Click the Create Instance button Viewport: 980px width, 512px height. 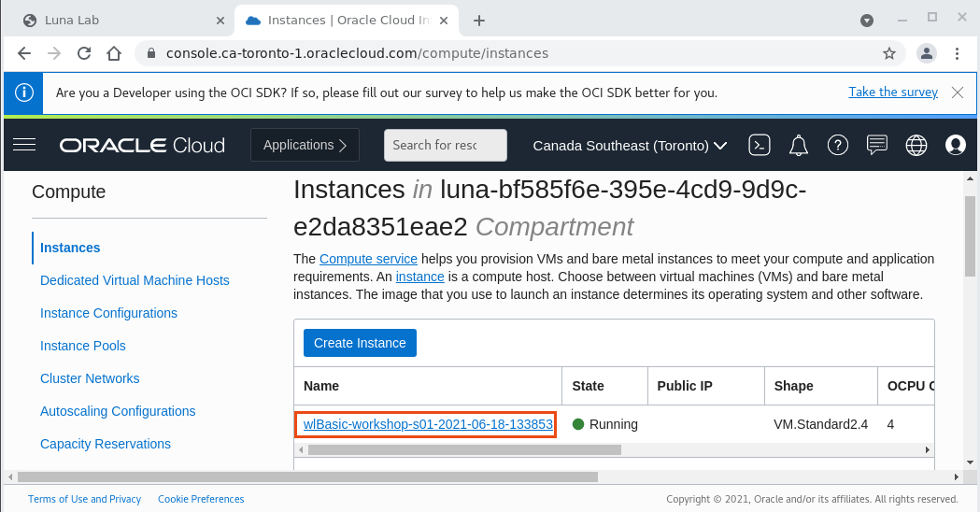click(360, 343)
